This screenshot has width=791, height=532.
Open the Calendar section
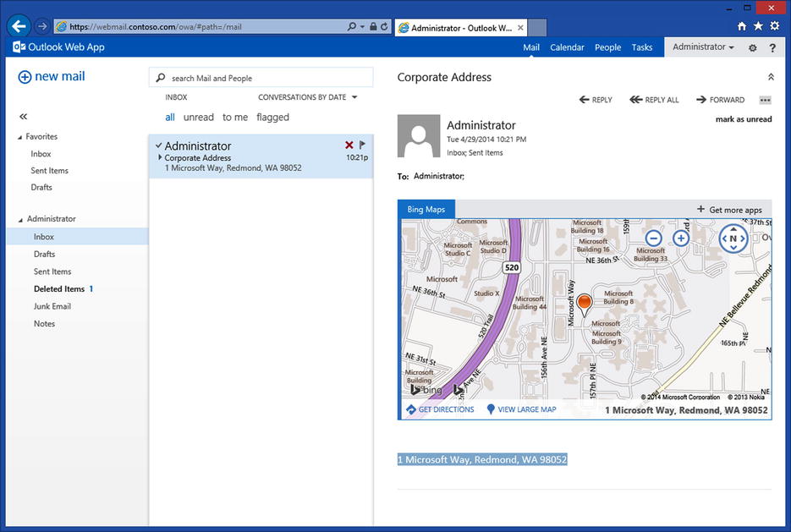point(567,47)
